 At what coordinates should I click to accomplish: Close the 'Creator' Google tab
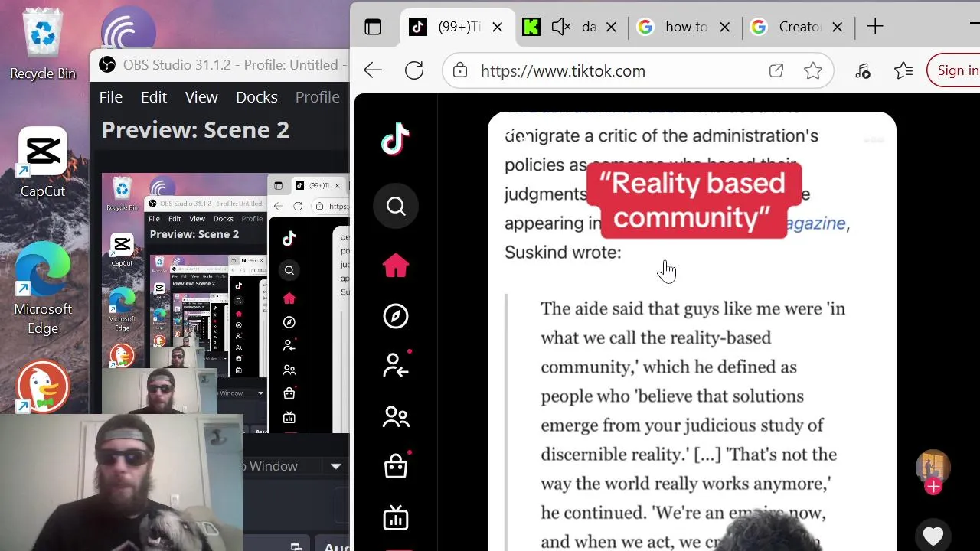click(x=838, y=28)
